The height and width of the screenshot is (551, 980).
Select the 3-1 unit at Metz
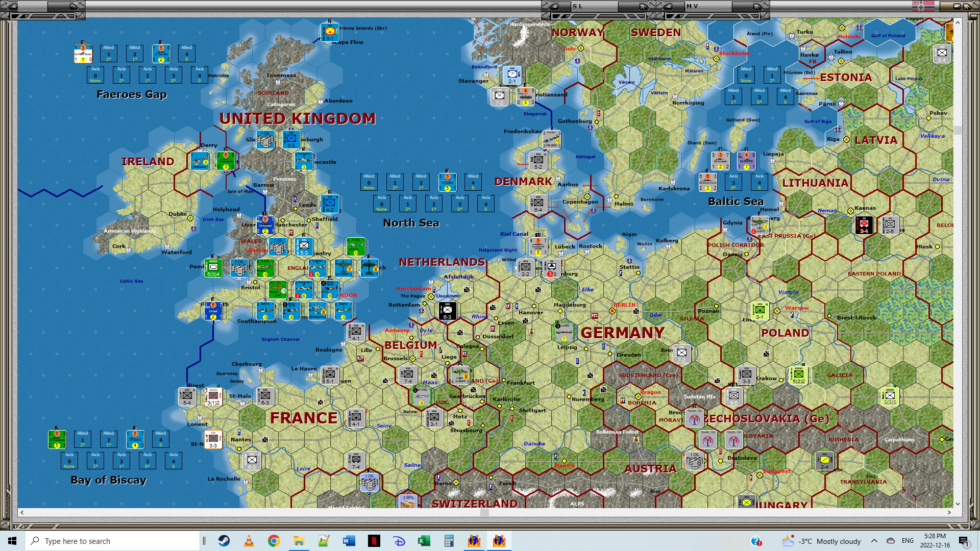[434, 418]
